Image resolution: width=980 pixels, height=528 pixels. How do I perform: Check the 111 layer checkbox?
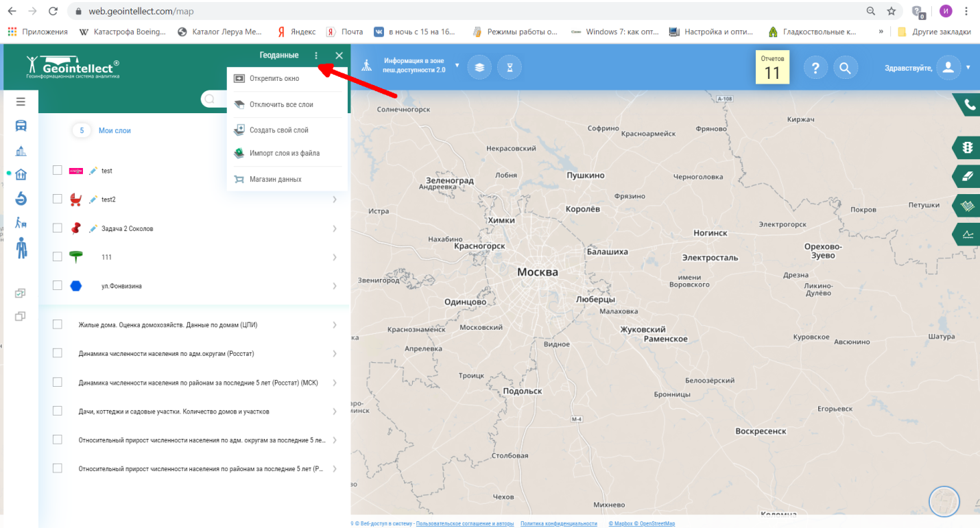[x=58, y=256]
